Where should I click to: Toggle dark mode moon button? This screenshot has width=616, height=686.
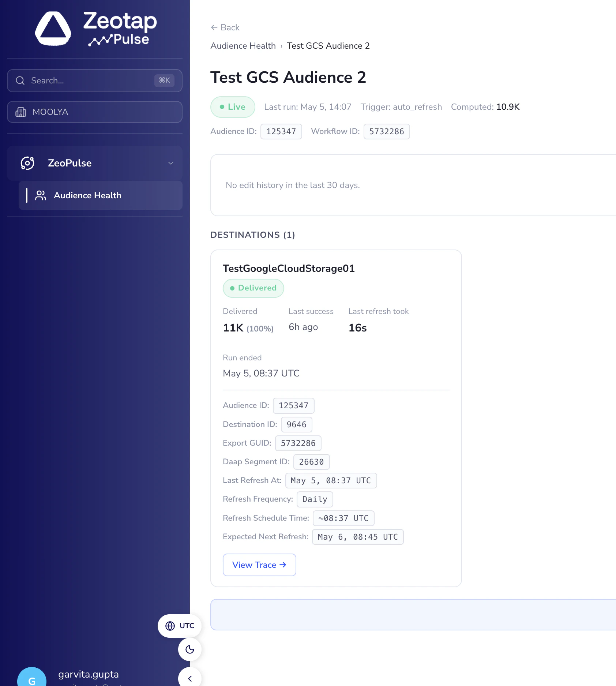[189, 649]
